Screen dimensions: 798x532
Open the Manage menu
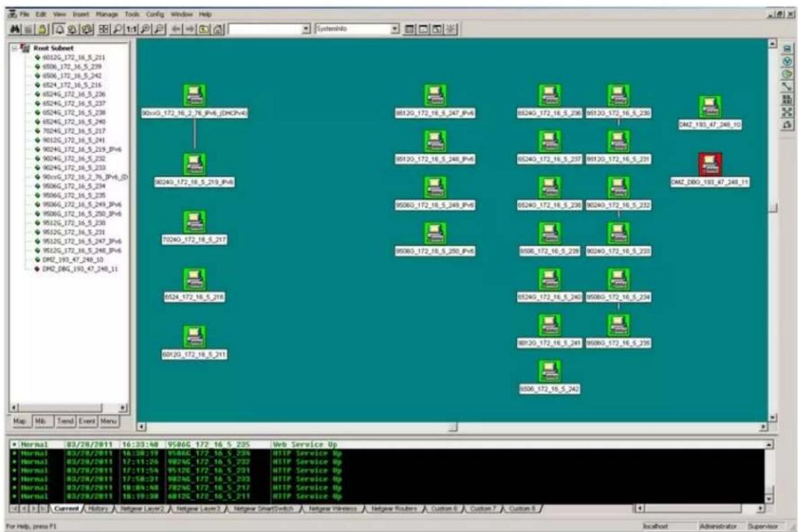[x=107, y=14]
